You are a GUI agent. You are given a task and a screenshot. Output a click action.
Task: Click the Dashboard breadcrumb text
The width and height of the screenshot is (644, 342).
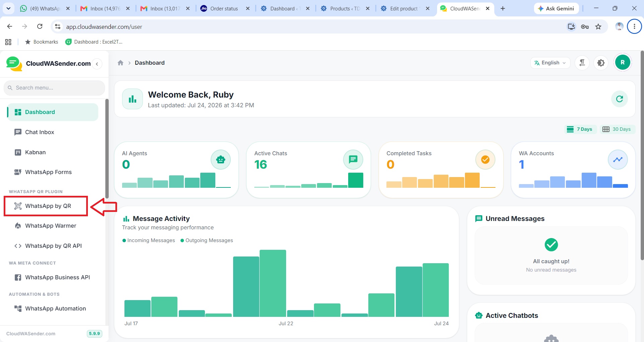pyautogui.click(x=150, y=63)
